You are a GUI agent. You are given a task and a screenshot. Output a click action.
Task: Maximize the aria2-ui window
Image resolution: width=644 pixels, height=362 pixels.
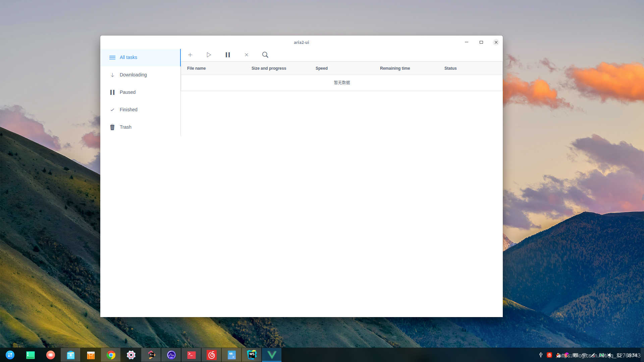coord(481,42)
